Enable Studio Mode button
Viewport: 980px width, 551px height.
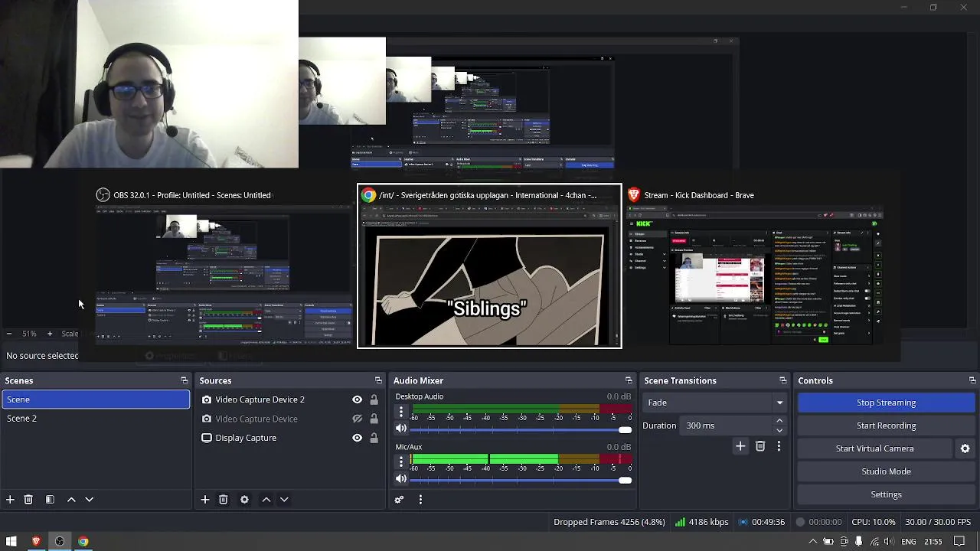(x=886, y=471)
